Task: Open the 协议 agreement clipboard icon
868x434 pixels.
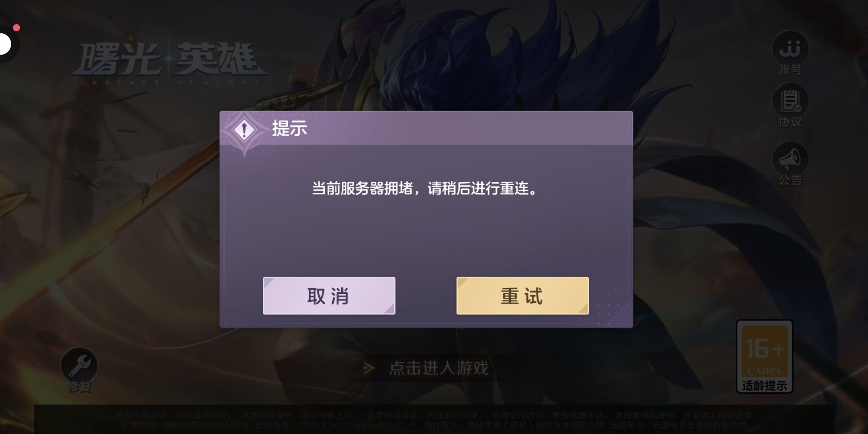Action: [x=790, y=100]
